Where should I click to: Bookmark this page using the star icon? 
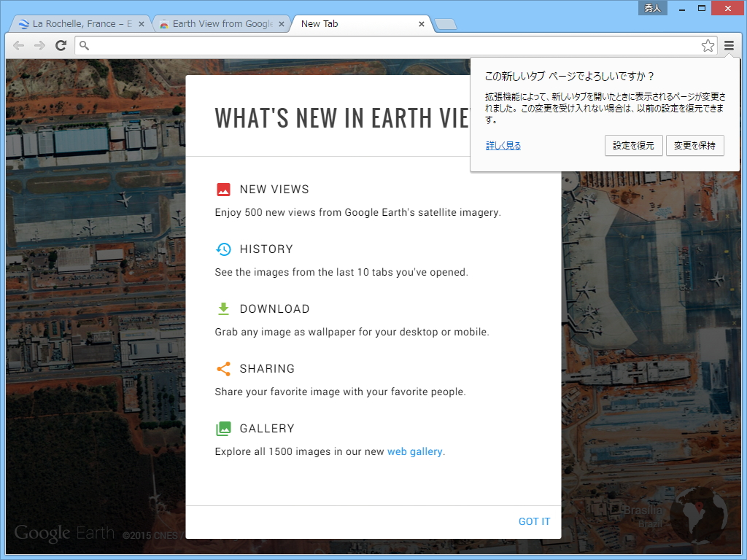[708, 45]
